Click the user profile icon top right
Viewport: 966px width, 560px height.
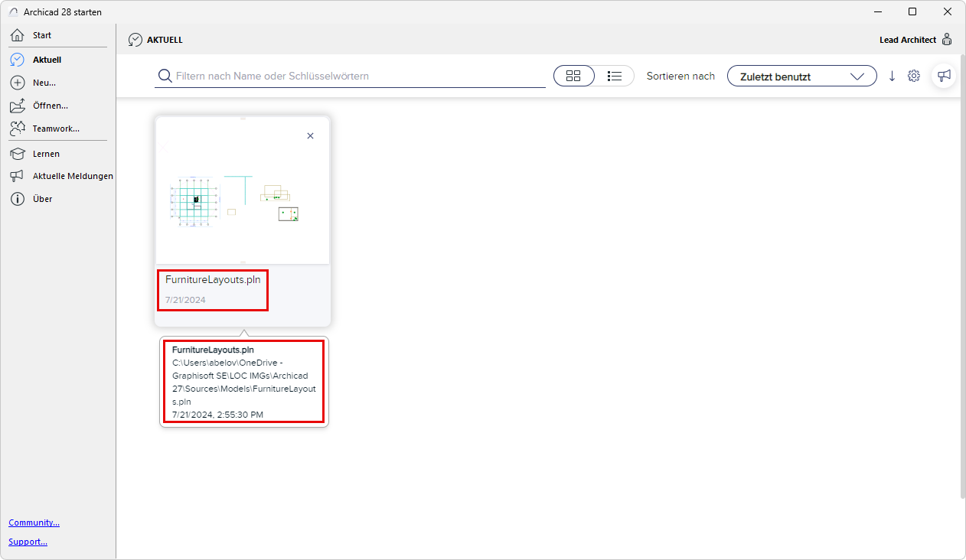click(947, 40)
